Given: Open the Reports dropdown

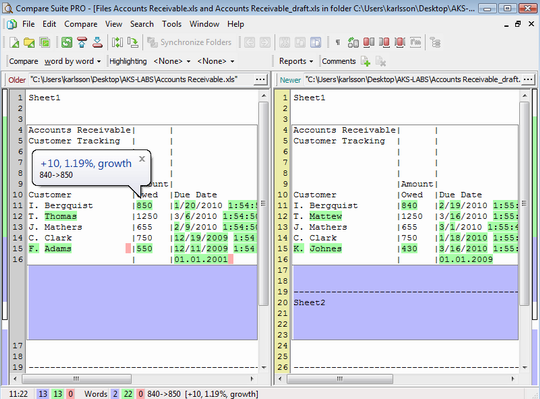Looking at the screenshot, I should point(296,61).
